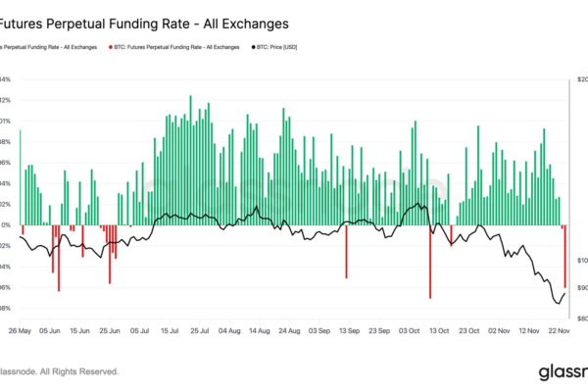Click the lowest point of the black price line
Image resolution: width=588 pixels, height=392 pixels.
pos(558,304)
